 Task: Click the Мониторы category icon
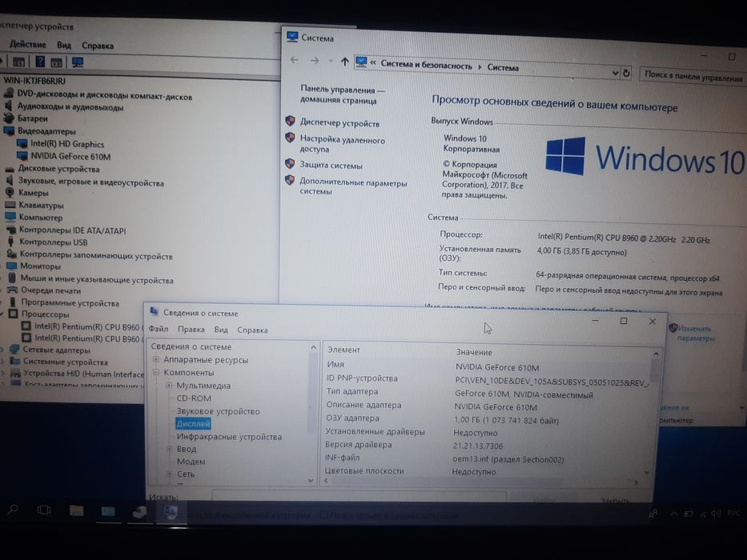[11, 266]
